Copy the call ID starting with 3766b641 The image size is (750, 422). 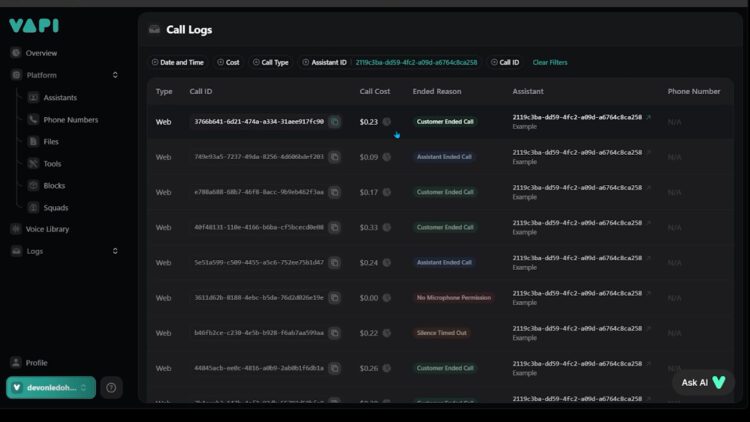[x=335, y=122]
